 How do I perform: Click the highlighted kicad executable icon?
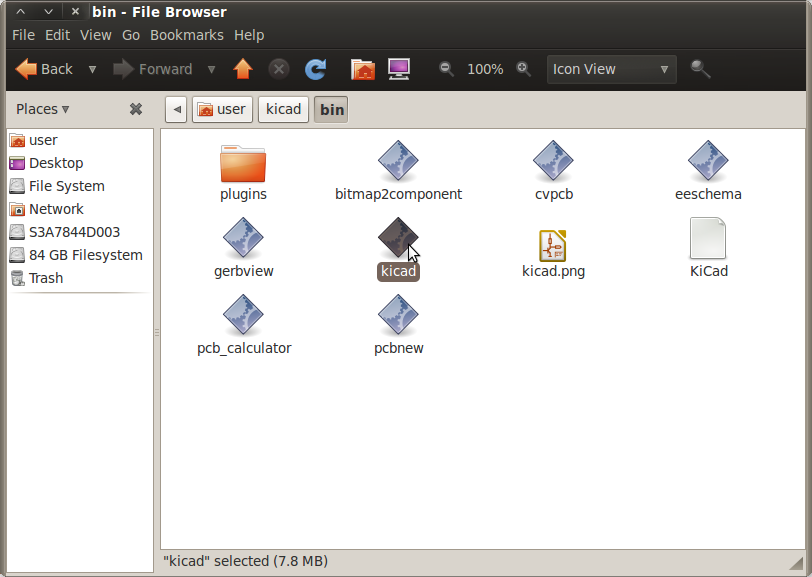coord(398,238)
